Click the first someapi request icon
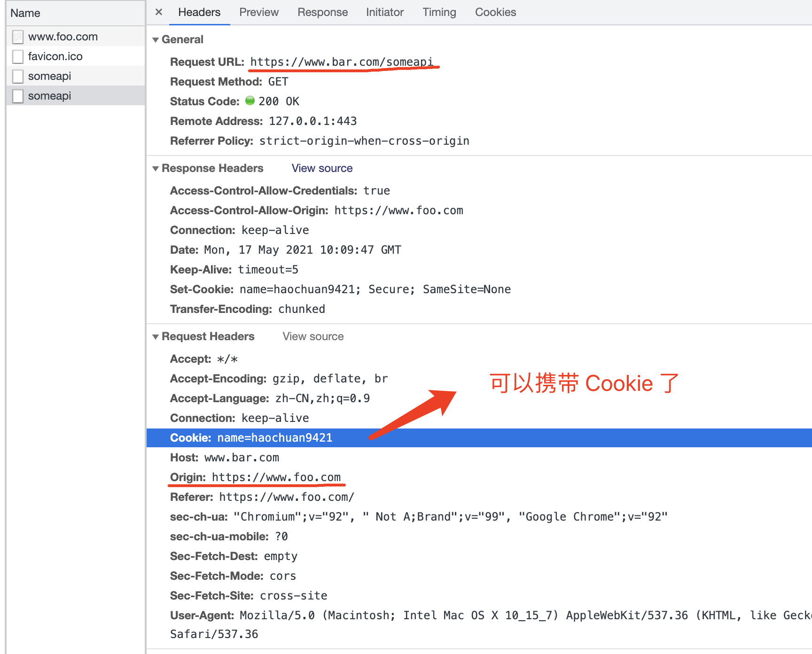This screenshot has height=654, width=812. coord(17,76)
